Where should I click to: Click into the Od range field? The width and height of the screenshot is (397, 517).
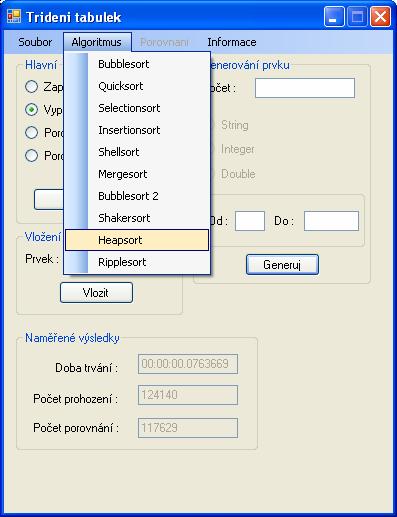tap(250, 221)
